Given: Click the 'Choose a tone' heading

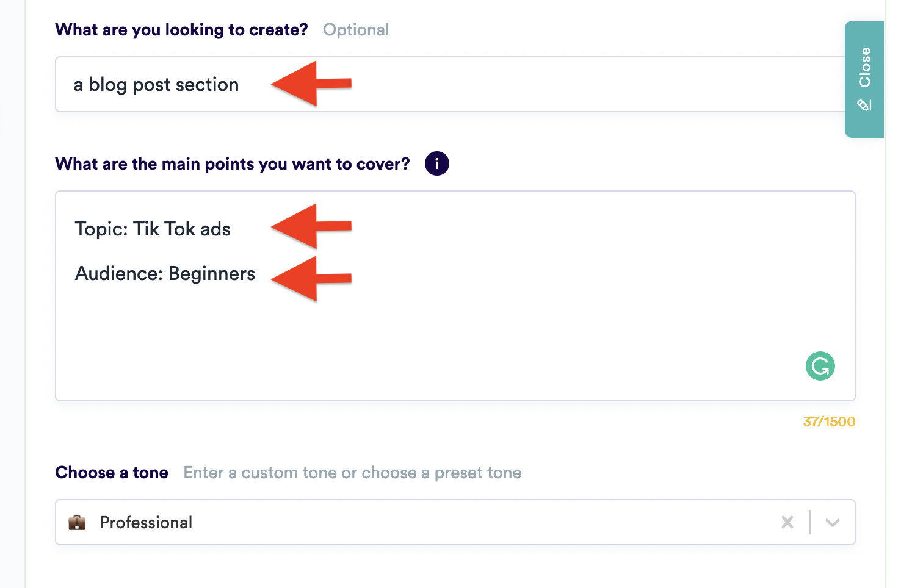Looking at the screenshot, I should [x=112, y=473].
